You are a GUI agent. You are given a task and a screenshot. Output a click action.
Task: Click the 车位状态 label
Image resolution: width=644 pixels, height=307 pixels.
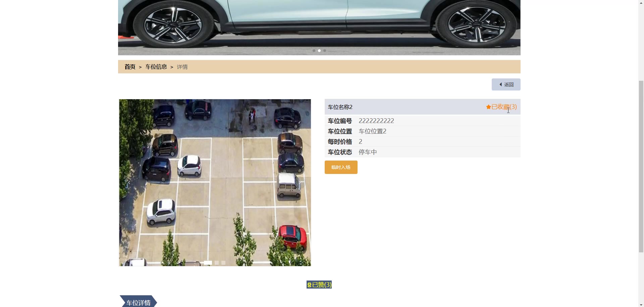pyautogui.click(x=340, y=152)
